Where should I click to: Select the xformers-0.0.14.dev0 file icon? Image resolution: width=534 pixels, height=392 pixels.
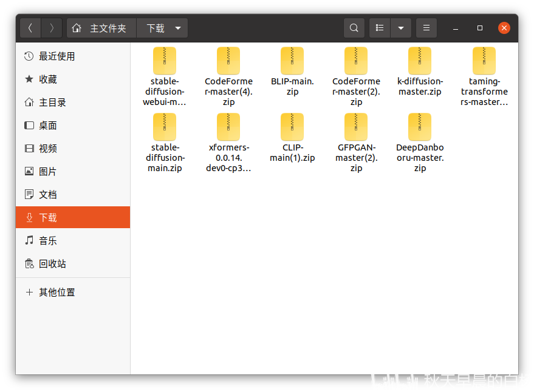(x=228, y=127)
